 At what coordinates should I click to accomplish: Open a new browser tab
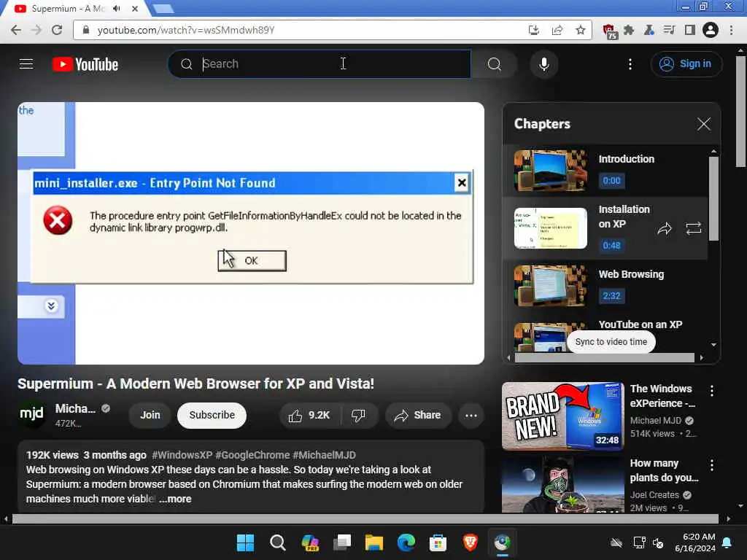[163, 9]
